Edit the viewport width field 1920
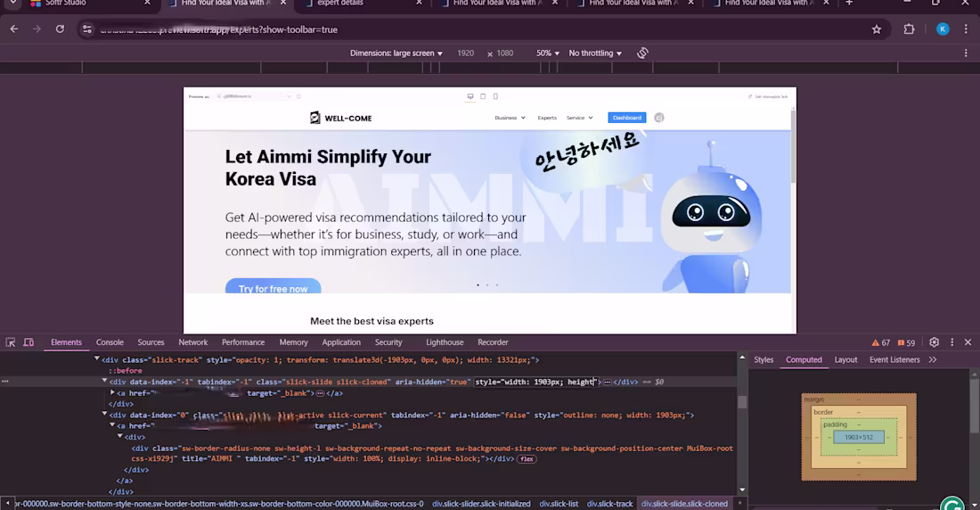980x510 pixels. [x=466, y=53]
